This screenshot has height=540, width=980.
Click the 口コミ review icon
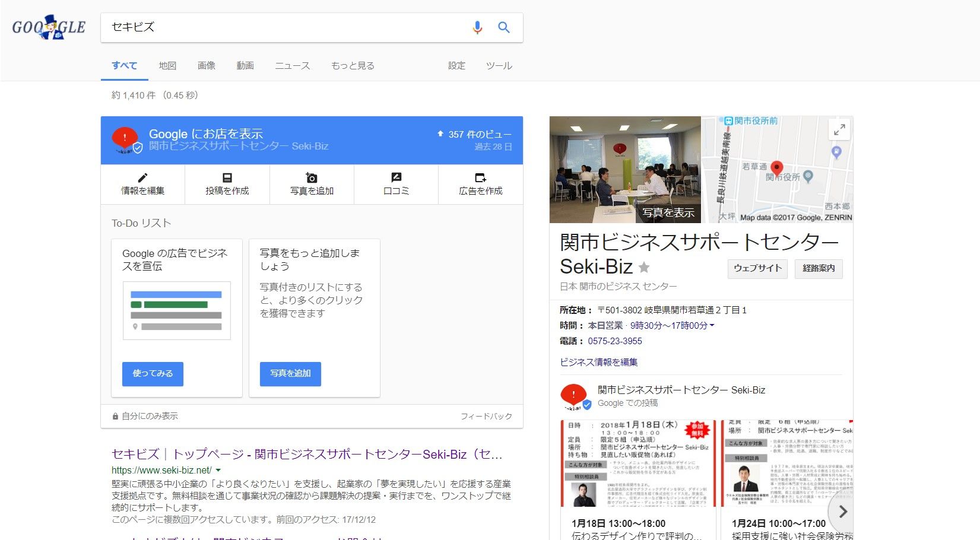[396, 177]
